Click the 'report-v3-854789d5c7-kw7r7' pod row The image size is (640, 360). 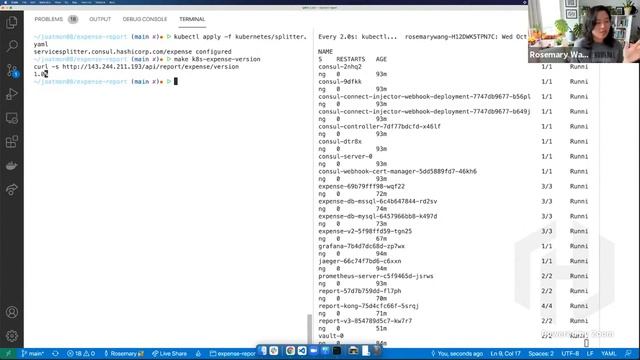365,321
